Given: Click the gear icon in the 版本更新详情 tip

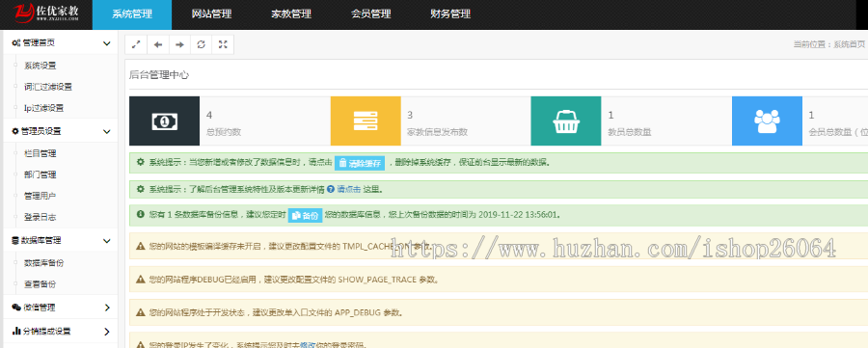Looking at the screenshot, I should [x=140, y=189].
